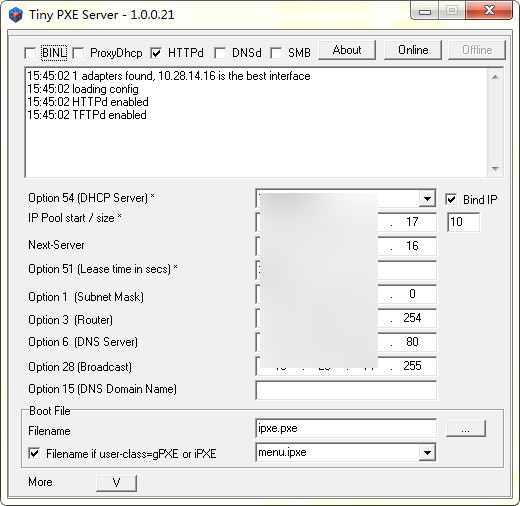Screen dimensions: 520x506
Task: Click the Broadcast last octet 255
Action: pos(412,366)
